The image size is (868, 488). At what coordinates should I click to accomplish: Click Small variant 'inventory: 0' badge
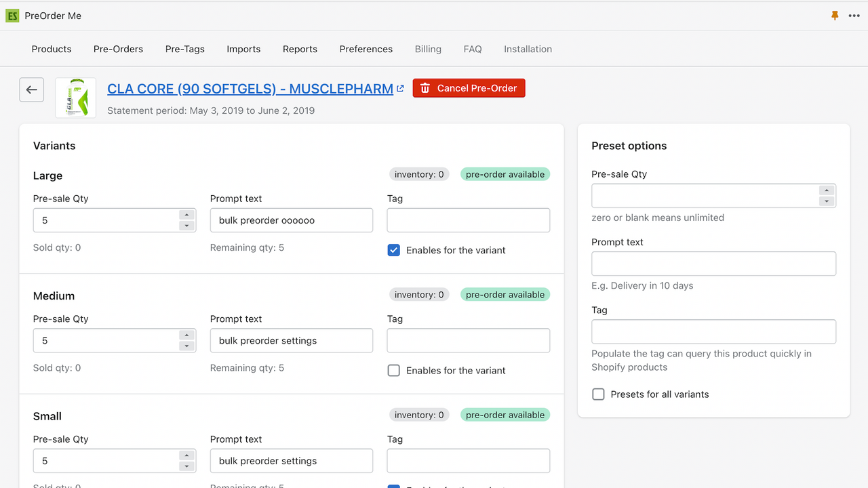coord(419,415)
